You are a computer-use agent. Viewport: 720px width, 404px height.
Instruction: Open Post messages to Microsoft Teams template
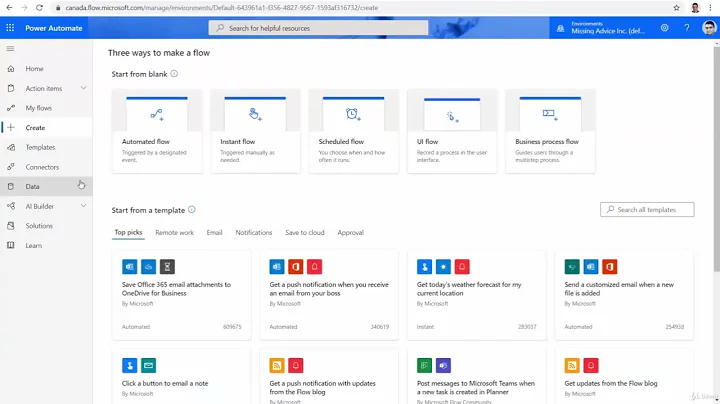[477, 376]
